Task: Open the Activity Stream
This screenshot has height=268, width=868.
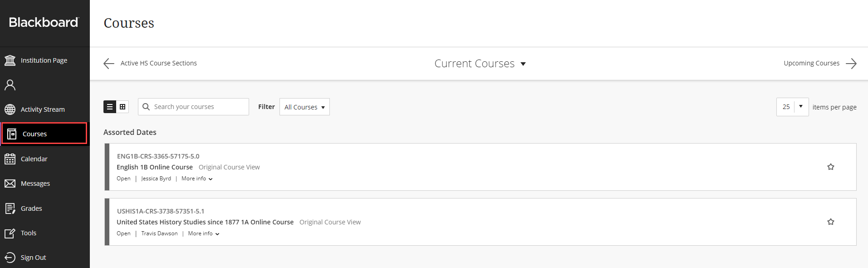Action: 43,109
